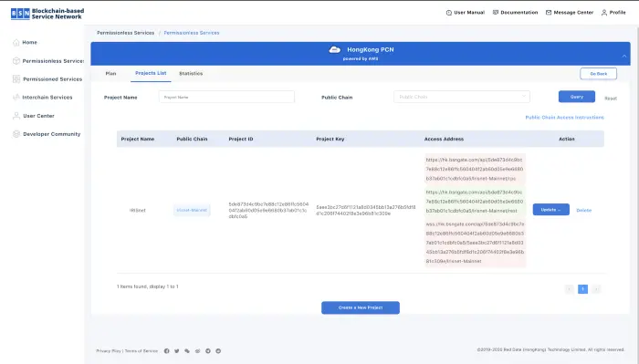Image resolution: width=639 pixels, height=364 pixels.
Task: Open Home via its house icon
Action: pos(16,42)
